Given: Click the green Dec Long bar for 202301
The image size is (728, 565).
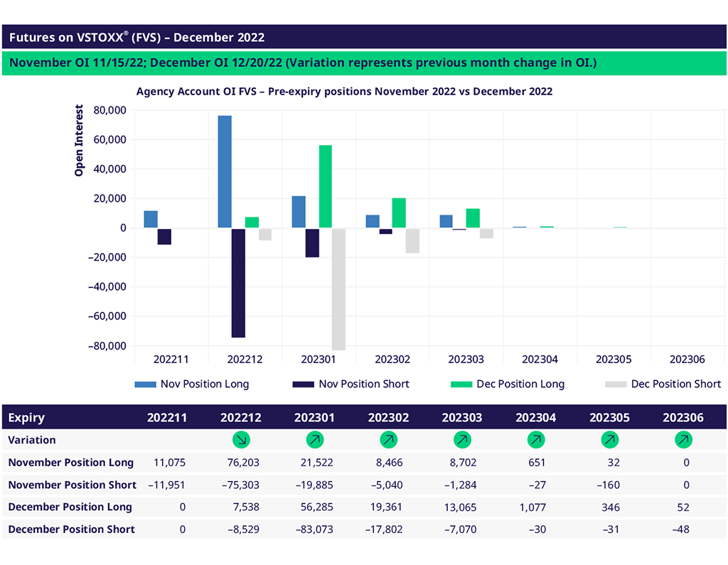Looking at the screenshot, I should click(x=326, y=187).
